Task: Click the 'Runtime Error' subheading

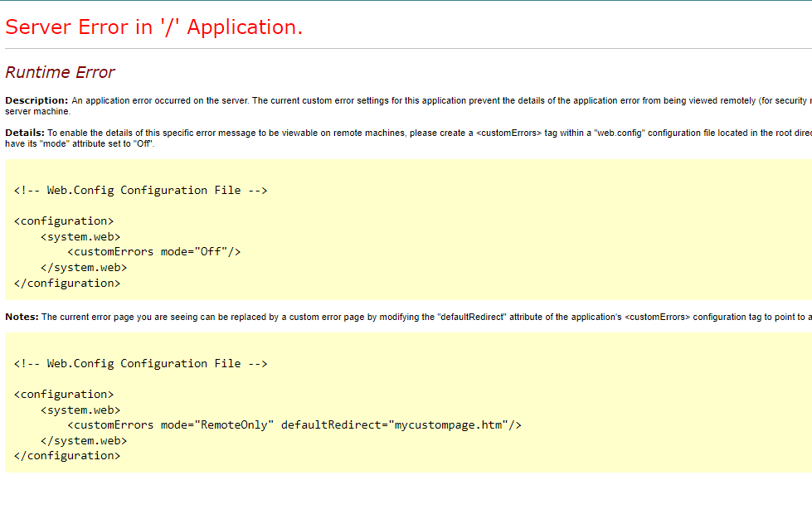Action: point(60,72)
